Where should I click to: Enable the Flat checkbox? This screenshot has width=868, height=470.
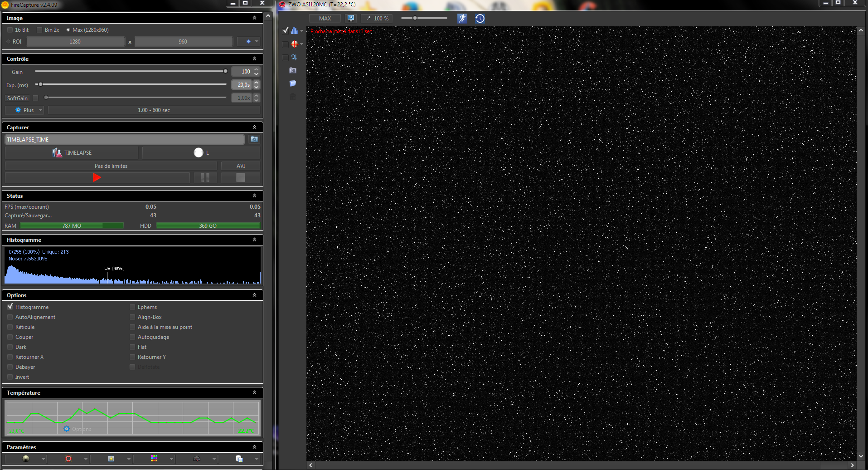[132, 347]
